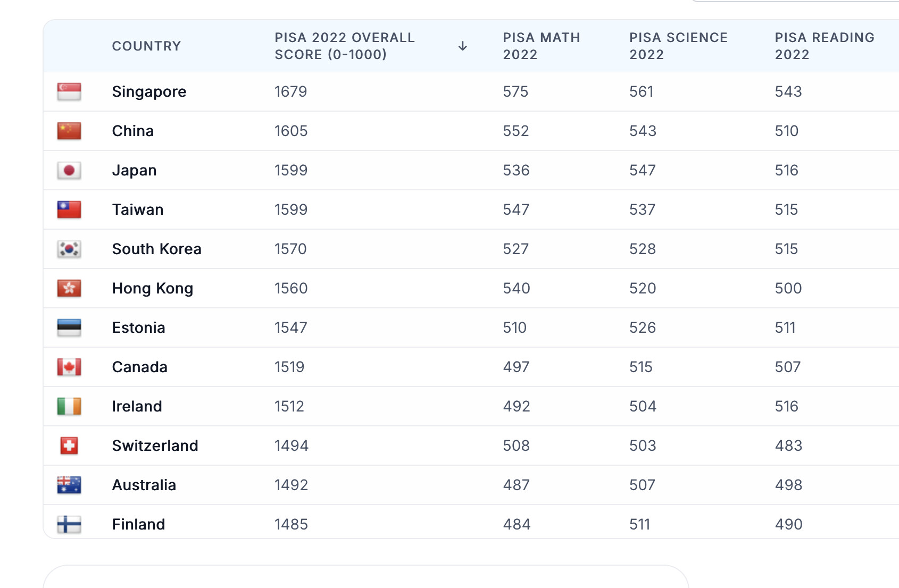This screenshot has width=899, height=588.
Task: Open the Finland country link
Action: [138, 525]
